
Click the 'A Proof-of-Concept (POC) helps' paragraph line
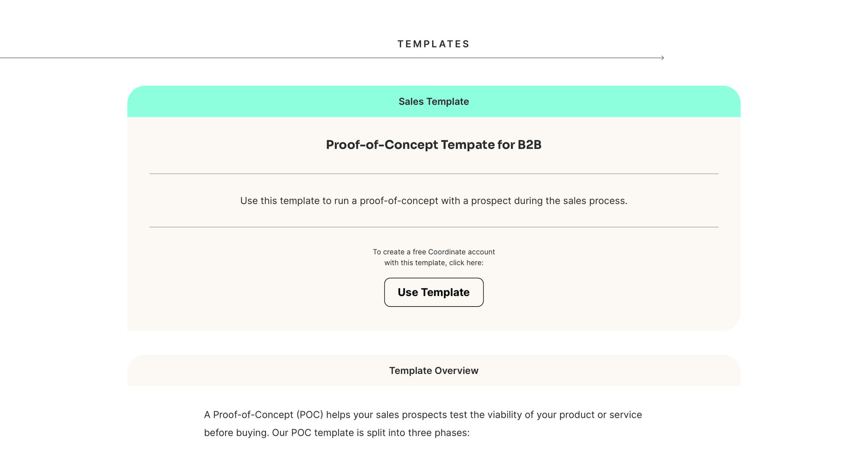423,415
